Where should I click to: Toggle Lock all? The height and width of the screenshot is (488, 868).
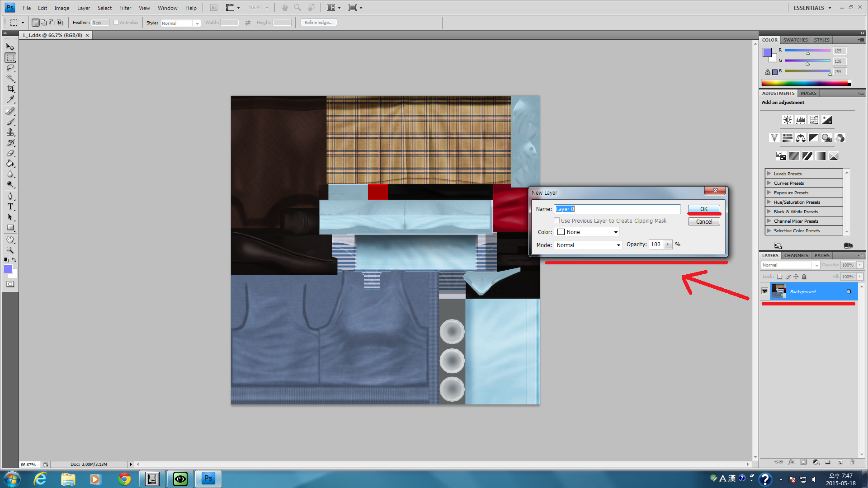(804, 277)
